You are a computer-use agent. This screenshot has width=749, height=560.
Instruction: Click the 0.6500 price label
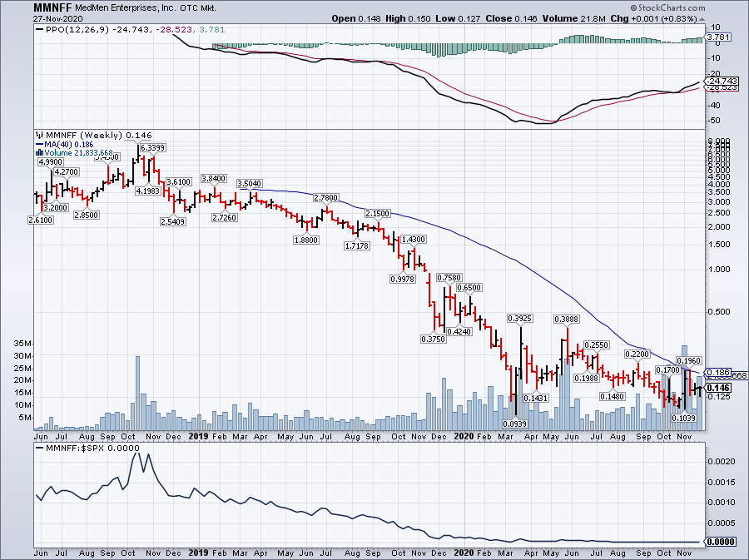[469, 287]
